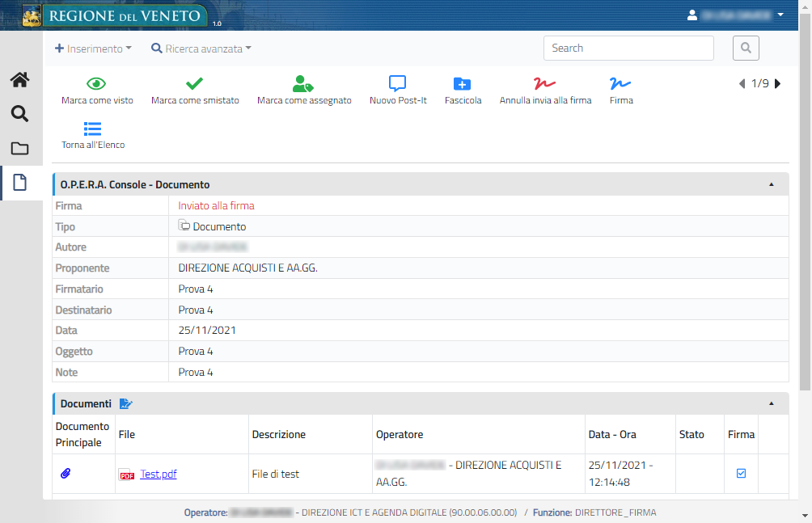
Task: Click the 'Descrizione' column header
Action: [278, 434]
